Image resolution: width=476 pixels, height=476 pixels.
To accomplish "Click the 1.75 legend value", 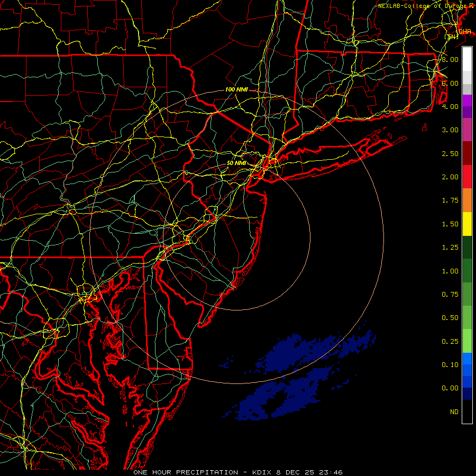I will [x=450, y=200].
